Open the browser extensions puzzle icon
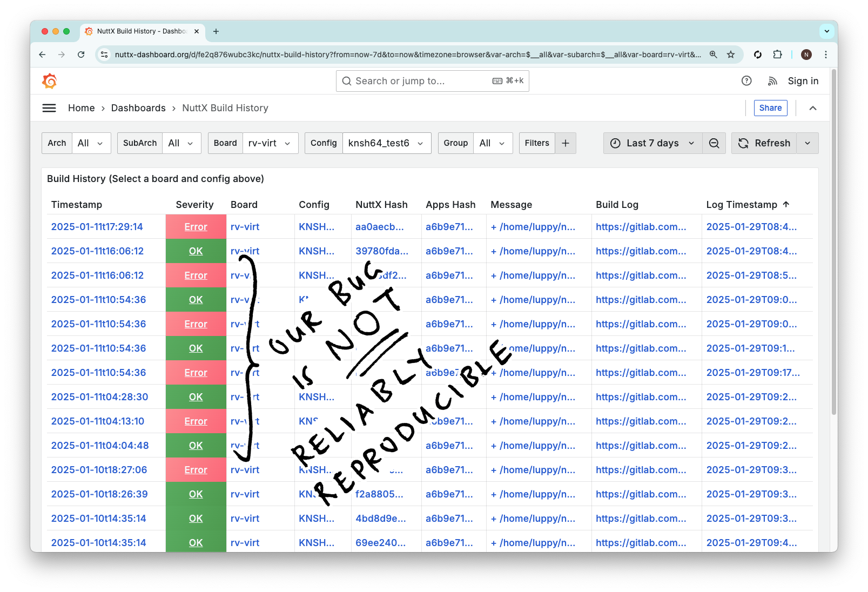 point(777,55)
